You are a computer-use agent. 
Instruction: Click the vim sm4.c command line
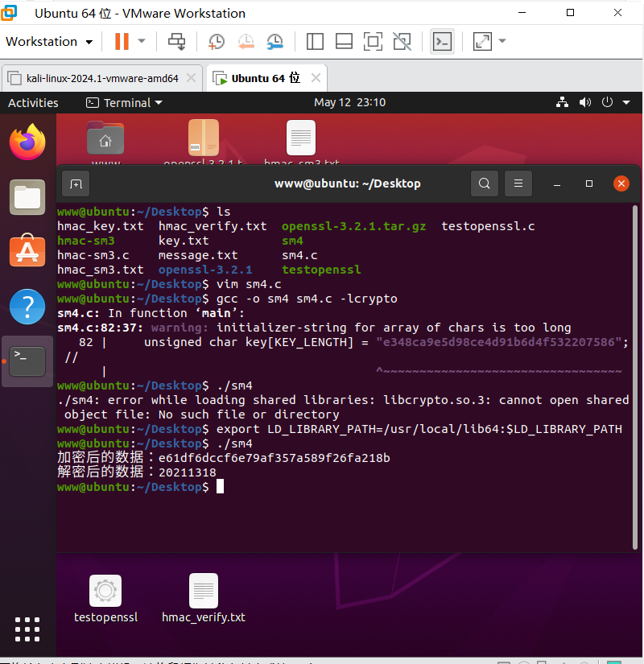pyautogui.click(x=249, y=284)
